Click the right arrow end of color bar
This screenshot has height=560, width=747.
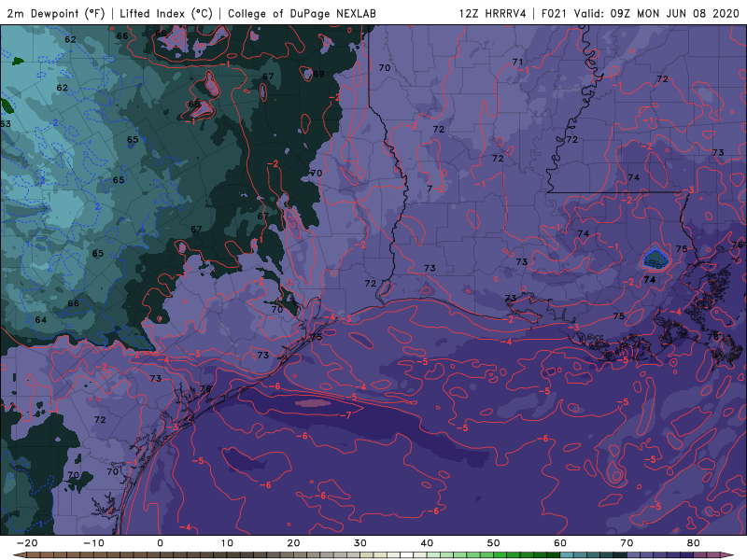(728, 555)
